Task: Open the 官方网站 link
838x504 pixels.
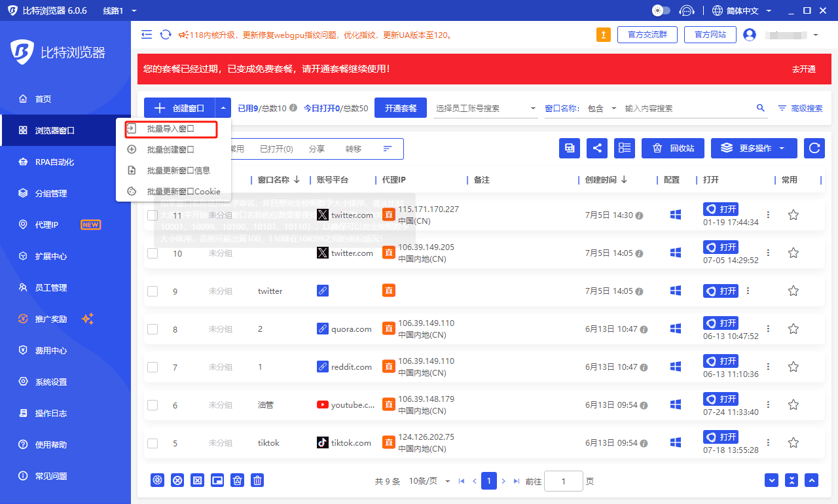Action: [x=710, y=34]
